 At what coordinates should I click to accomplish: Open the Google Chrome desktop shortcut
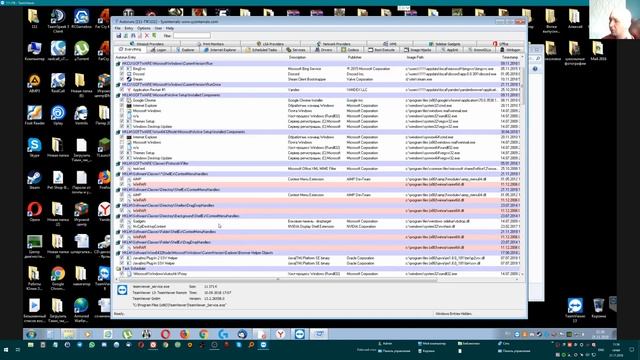pyautogui.click(x=58, y=278)
